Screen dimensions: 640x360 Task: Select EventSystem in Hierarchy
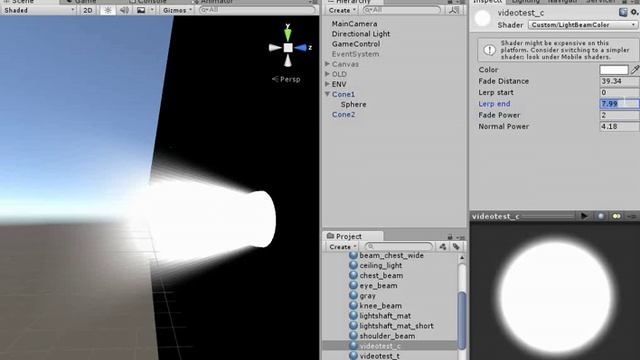point(355,54)
